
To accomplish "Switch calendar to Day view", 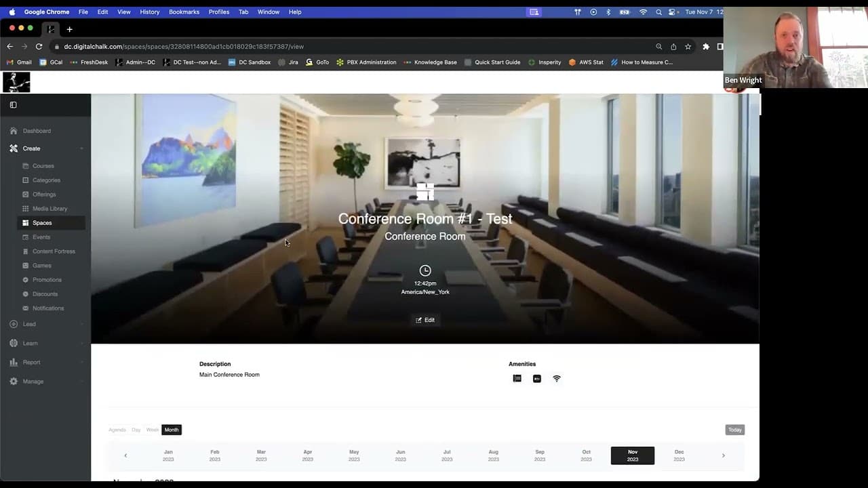I will 136,430.
